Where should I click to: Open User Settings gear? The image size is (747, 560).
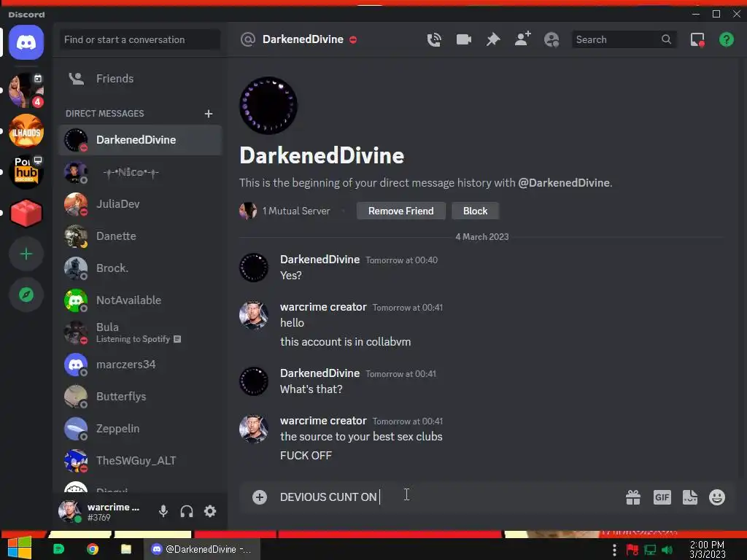click(210, 511)
